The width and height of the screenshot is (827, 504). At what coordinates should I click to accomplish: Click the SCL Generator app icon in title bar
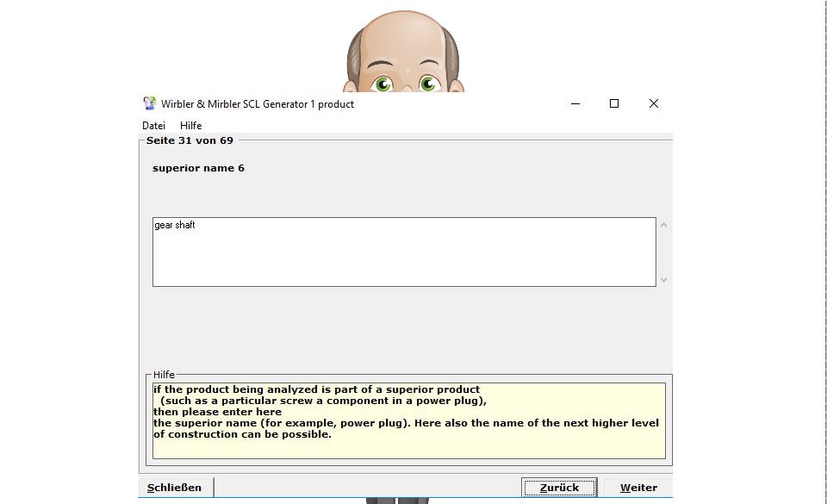tap(150, 103)
